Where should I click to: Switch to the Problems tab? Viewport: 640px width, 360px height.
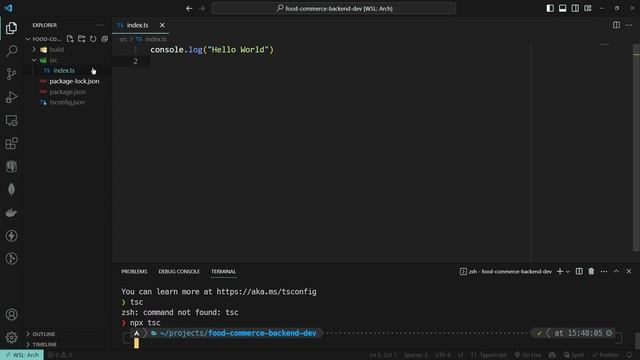[x=134, y=271]
